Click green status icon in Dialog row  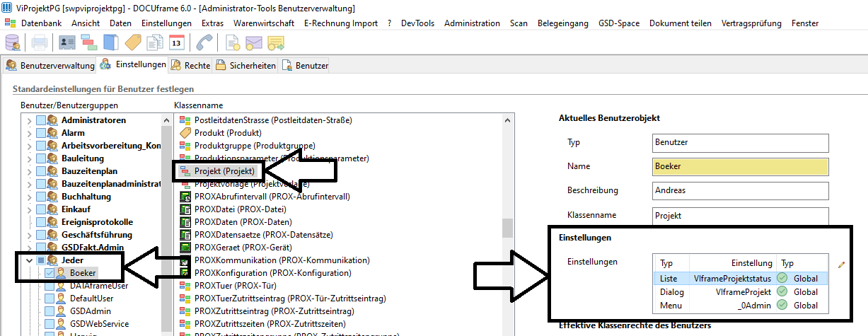pyautogui.click(x=782, y=291)
